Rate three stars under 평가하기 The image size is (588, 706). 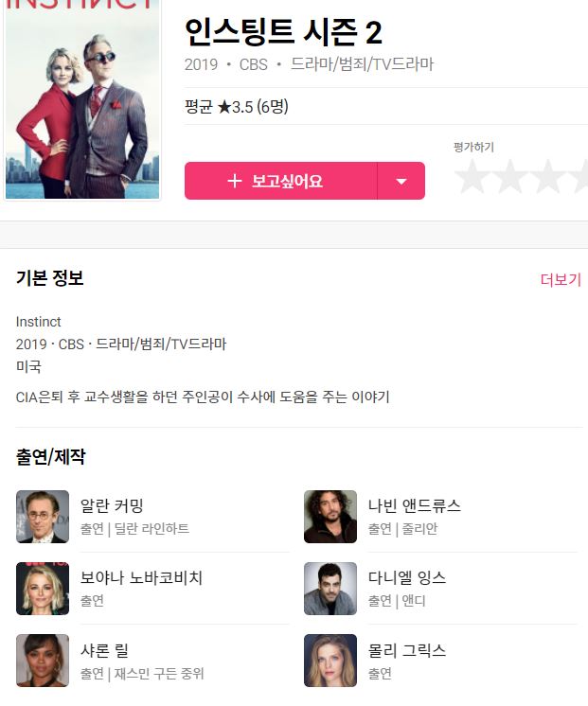click(548, 176)
